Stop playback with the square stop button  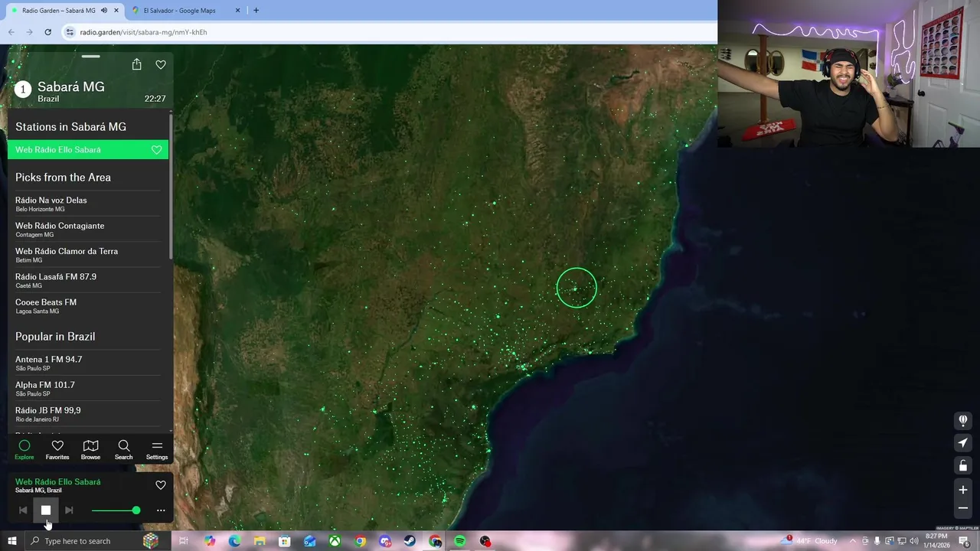point(46,510)
